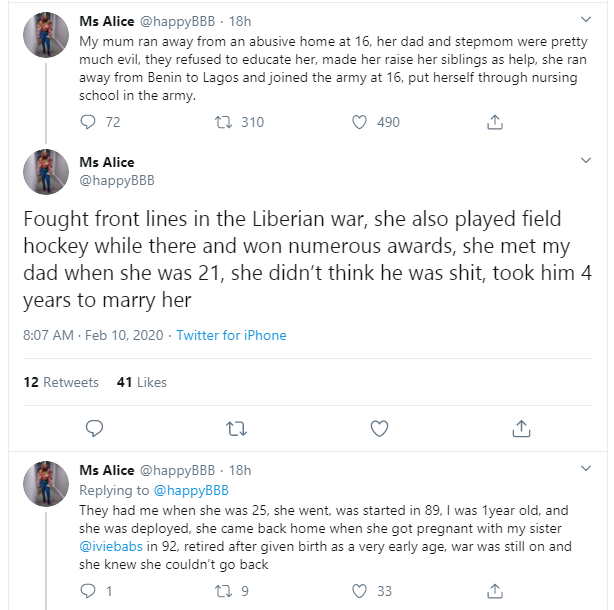
Task: Reply to the first tweet with 72 replies
Action: click(x=88, y=122)
